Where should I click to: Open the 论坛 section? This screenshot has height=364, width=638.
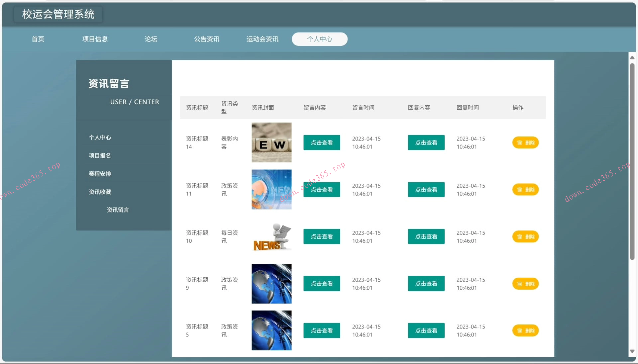(151, 39)
